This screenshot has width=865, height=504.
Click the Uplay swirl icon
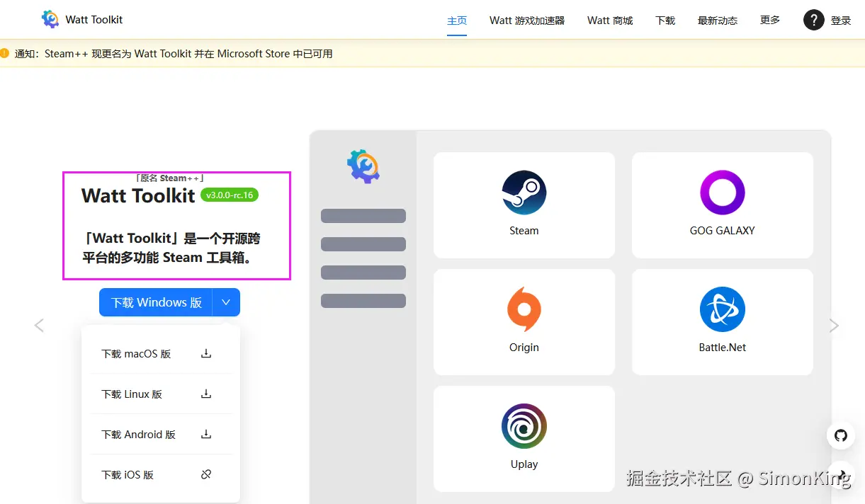(x=524, y=426)
